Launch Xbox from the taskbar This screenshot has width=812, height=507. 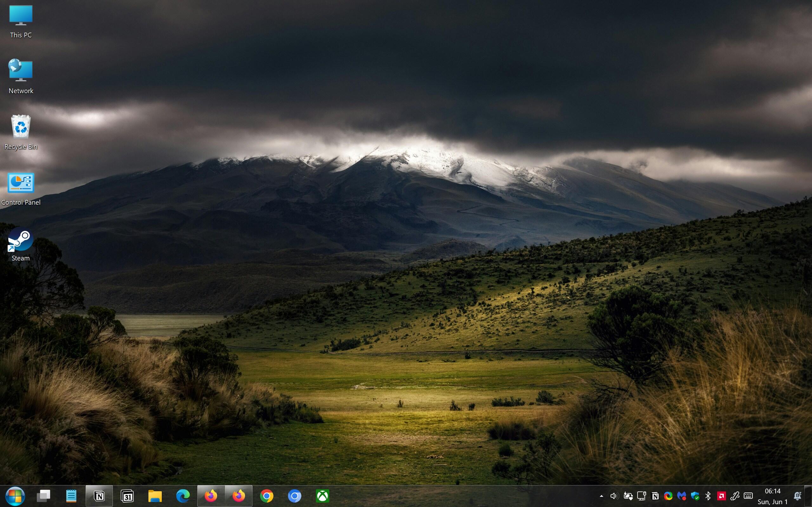coord(323,495)
